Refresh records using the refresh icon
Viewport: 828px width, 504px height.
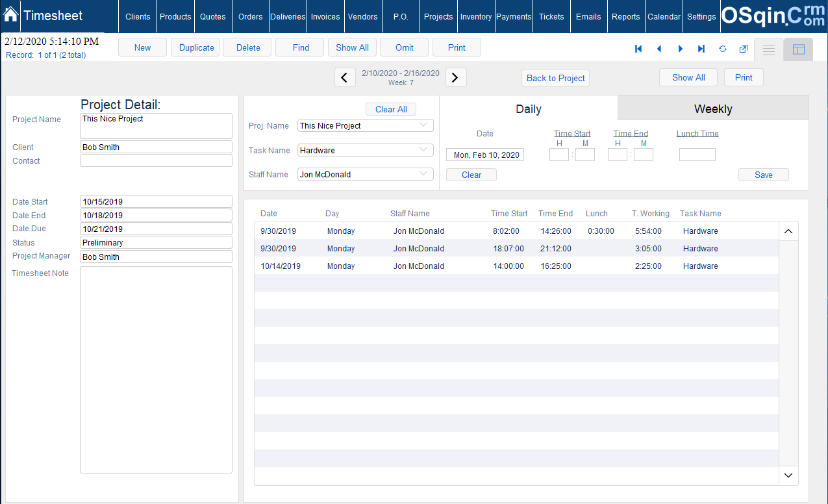pyautogui.click(x=722, y=48)
